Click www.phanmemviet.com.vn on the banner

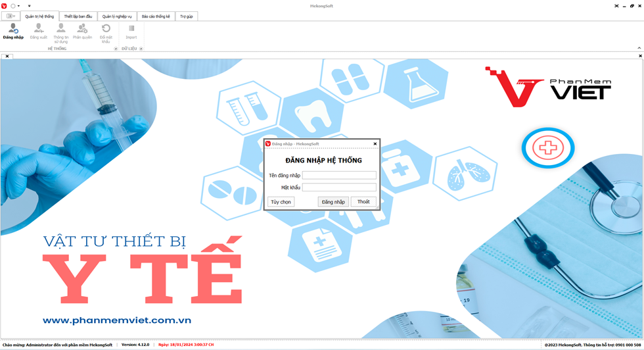tap(117, 320)
